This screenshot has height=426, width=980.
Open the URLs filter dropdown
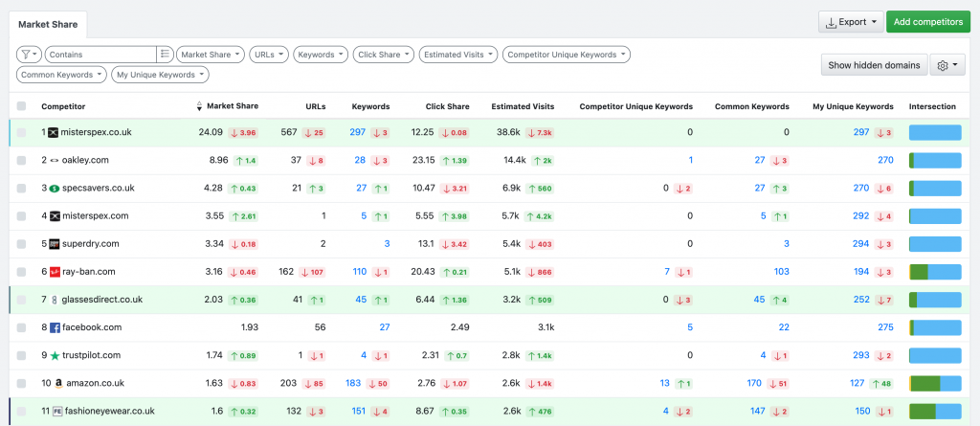pyautogui.click(x=269, y=55)
